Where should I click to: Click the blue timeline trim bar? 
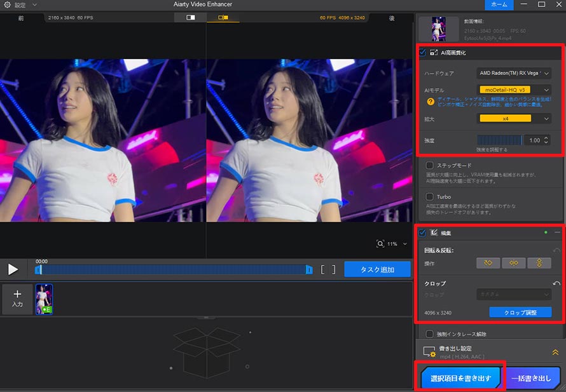click(x=174, y=269)
